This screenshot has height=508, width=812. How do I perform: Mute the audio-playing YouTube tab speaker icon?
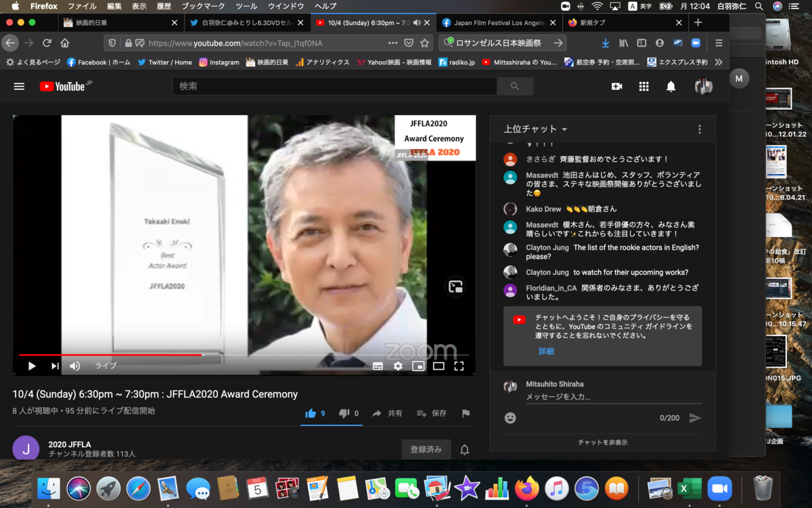pyautogui.click(x=417, y=22)
